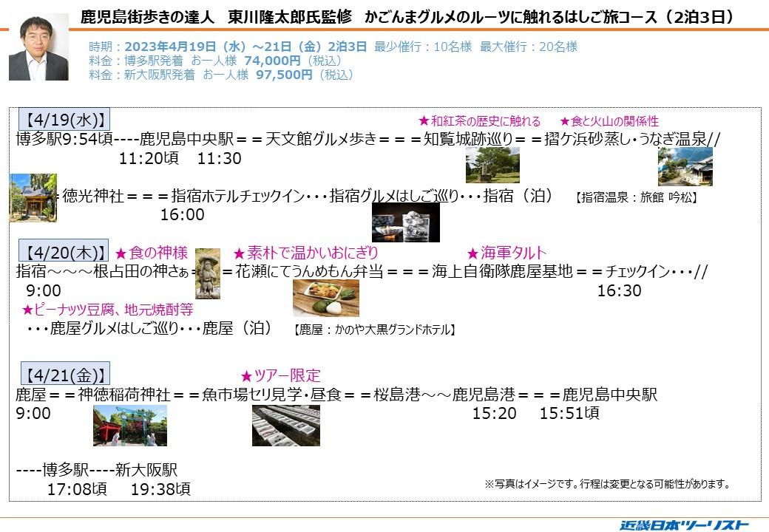The height and width of the screenshot is (532, 769).
Task: Click the title 鹿児島街歩きの達人 heading
Action: pos(147,17)
